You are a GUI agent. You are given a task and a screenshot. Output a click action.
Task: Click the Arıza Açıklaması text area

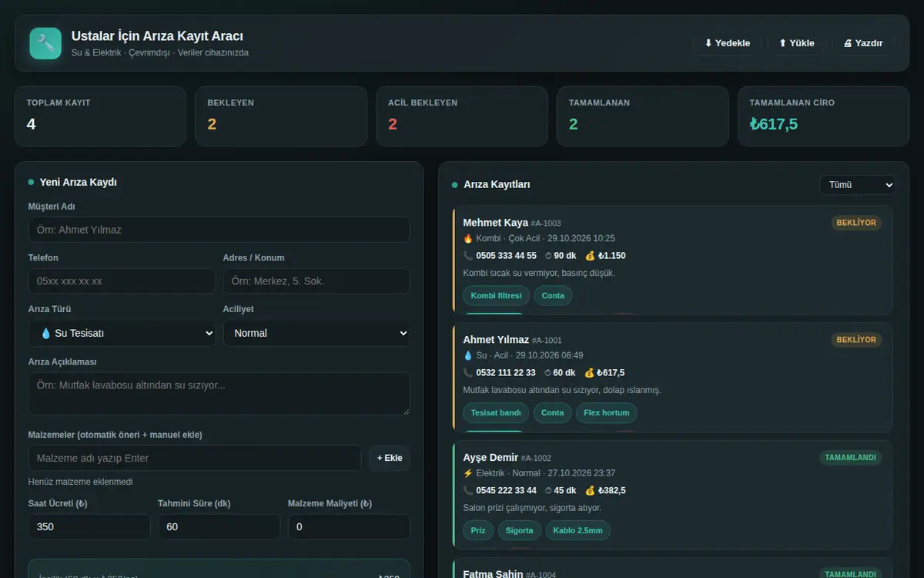coord(219,394)
